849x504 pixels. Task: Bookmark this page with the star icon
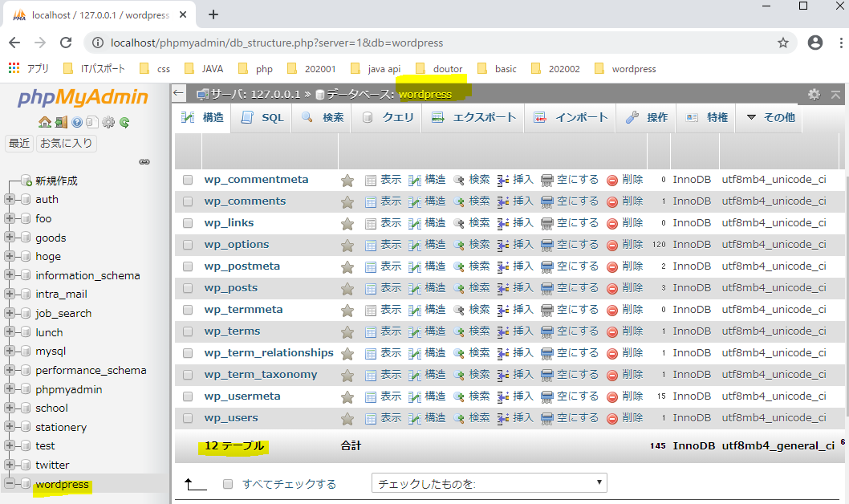coord(783,43)
